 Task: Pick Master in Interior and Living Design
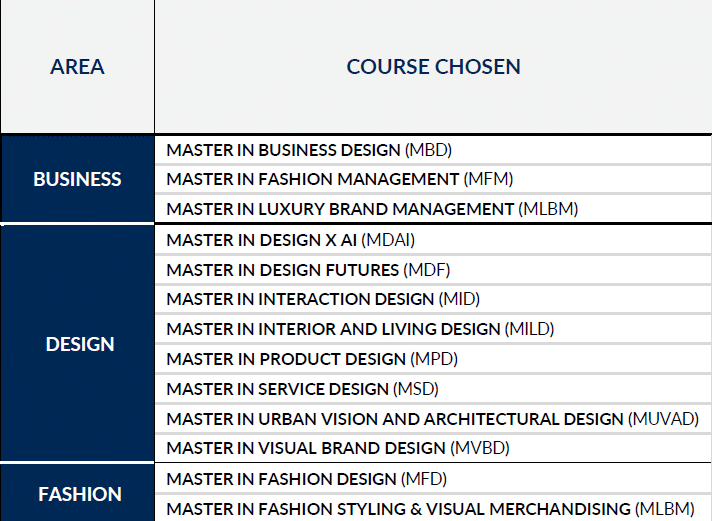(x=360, y=329)
